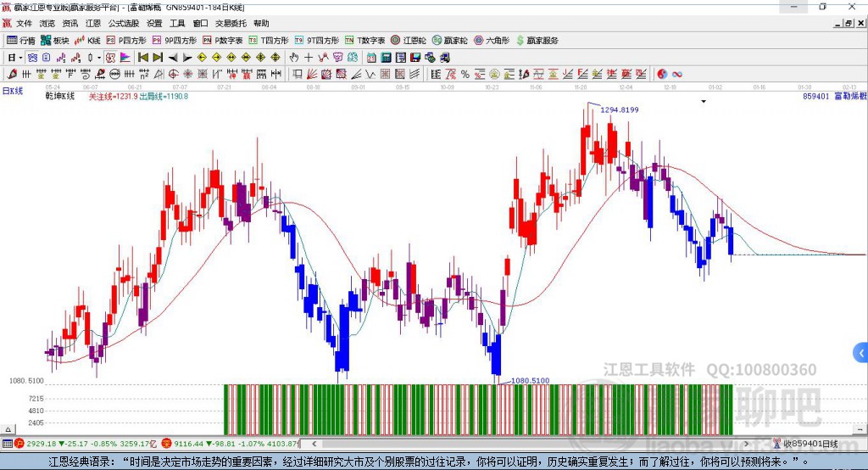
Task: Toggle the pressed blue chart-mode button
Action: pyautogui.click(x=33, y=58)
